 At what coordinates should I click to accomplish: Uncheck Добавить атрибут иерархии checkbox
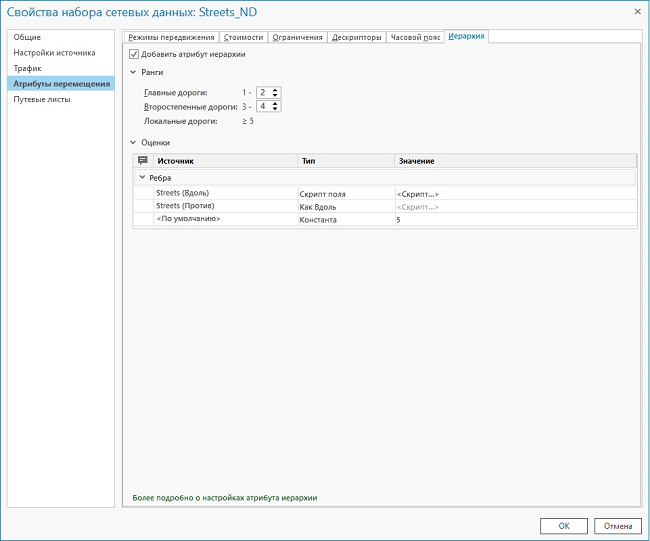pos(135,54)
